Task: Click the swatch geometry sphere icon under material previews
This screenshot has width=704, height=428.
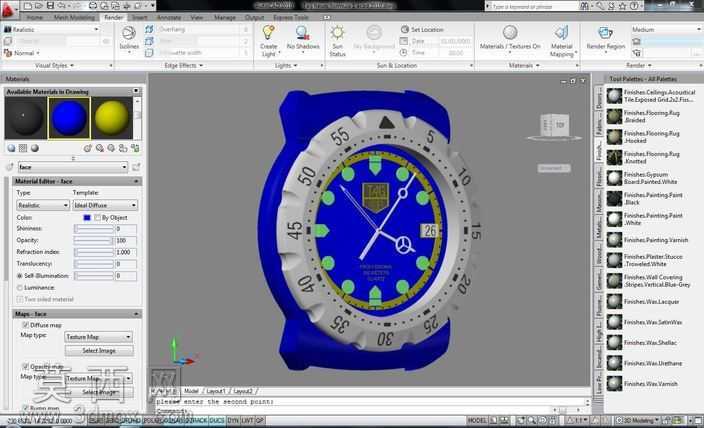Action: tap(11, 148)
